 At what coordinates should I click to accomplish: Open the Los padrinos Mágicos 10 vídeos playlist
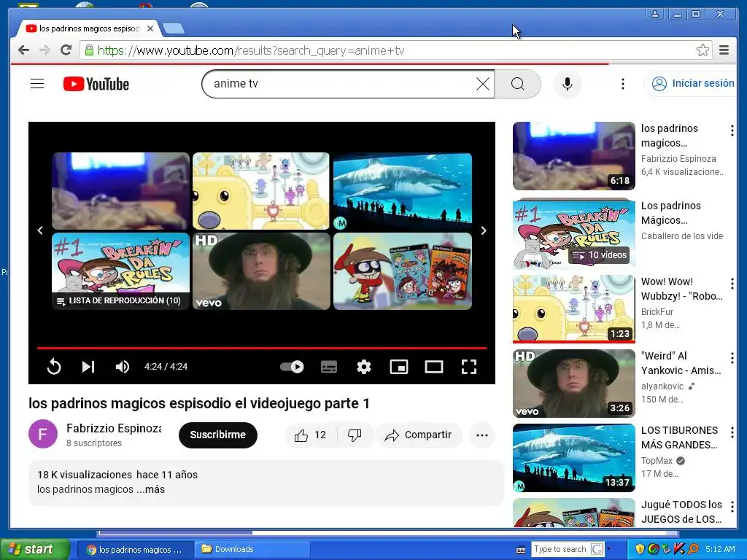click(574, 233)
